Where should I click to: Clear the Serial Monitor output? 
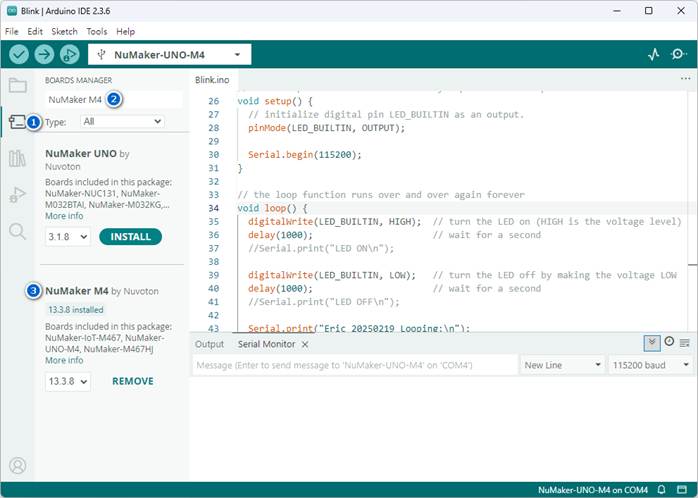point(685,342)
